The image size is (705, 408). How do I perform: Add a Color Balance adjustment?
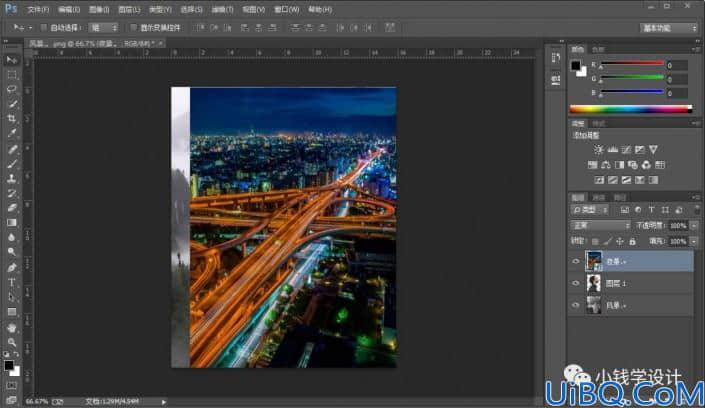(606, 165)
